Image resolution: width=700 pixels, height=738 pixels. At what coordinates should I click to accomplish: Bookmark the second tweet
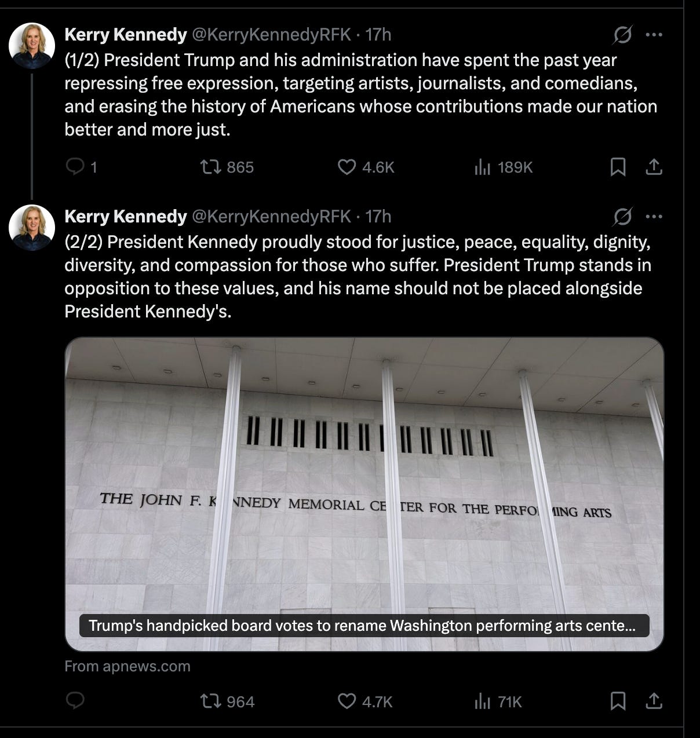click(617, 702)
